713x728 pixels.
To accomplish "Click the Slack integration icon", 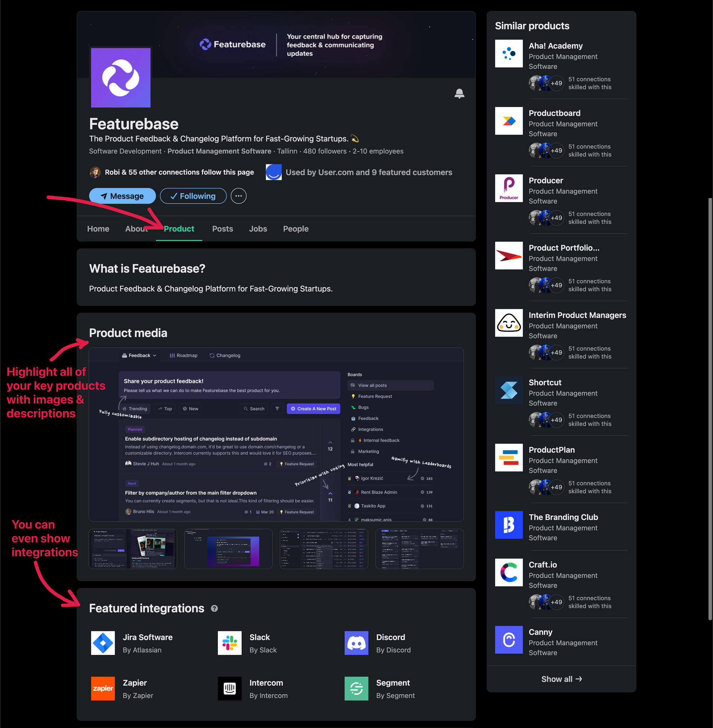I will coord(230,643).
